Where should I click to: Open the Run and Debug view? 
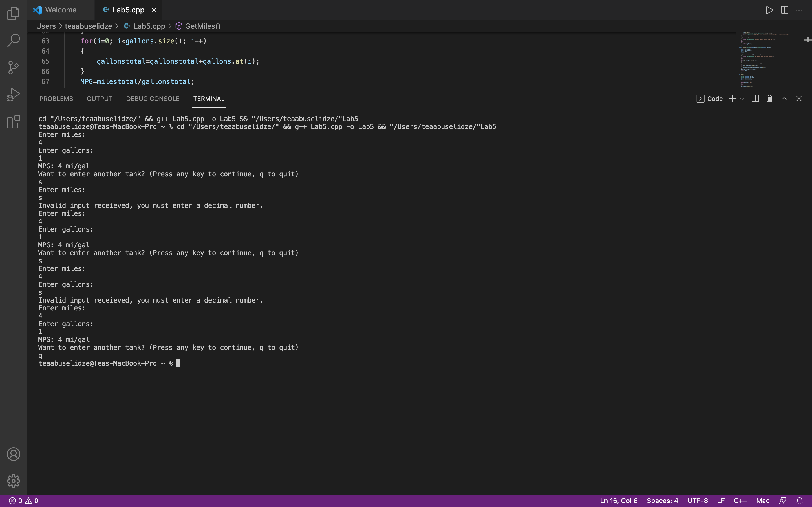click(x=14, y=94)
